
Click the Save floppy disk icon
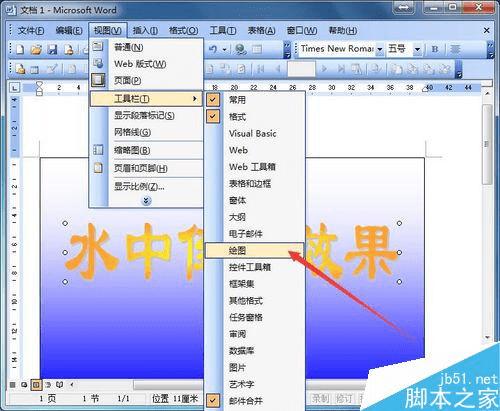pyautogui.click(x=52, y=50)
